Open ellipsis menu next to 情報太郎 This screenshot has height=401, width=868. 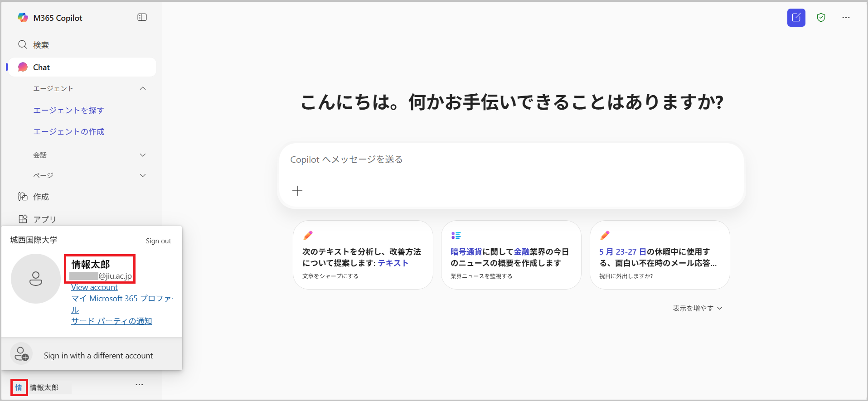(x=139, y=385)
